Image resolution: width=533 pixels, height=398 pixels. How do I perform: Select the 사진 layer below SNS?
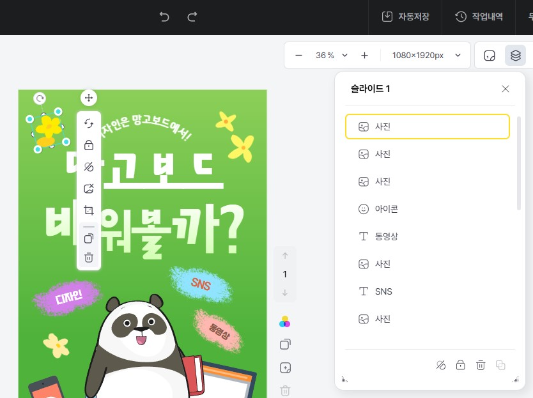click(x=427, y=319)
